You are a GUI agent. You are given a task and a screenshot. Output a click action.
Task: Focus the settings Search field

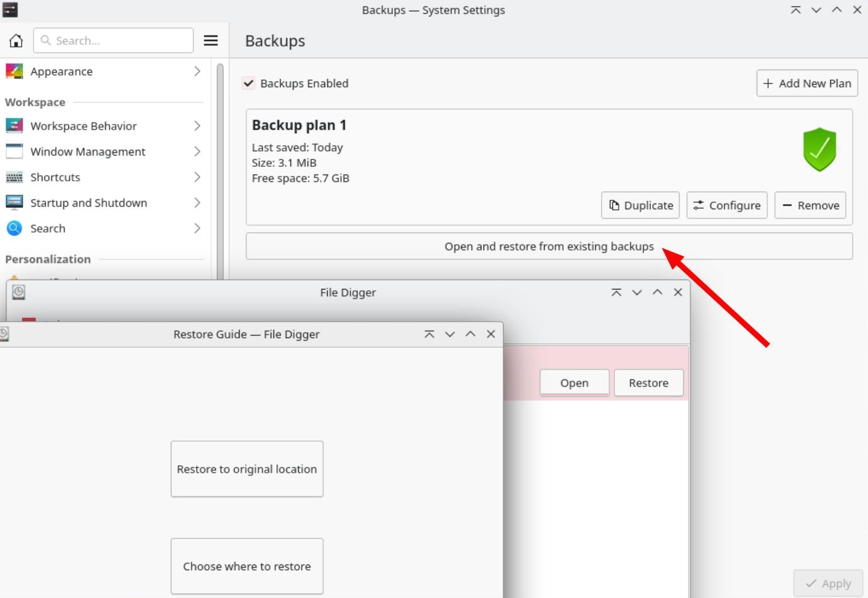[x=113, y=40]
